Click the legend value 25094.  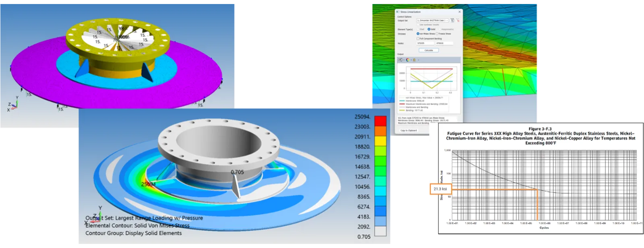(x=362, y=117)
